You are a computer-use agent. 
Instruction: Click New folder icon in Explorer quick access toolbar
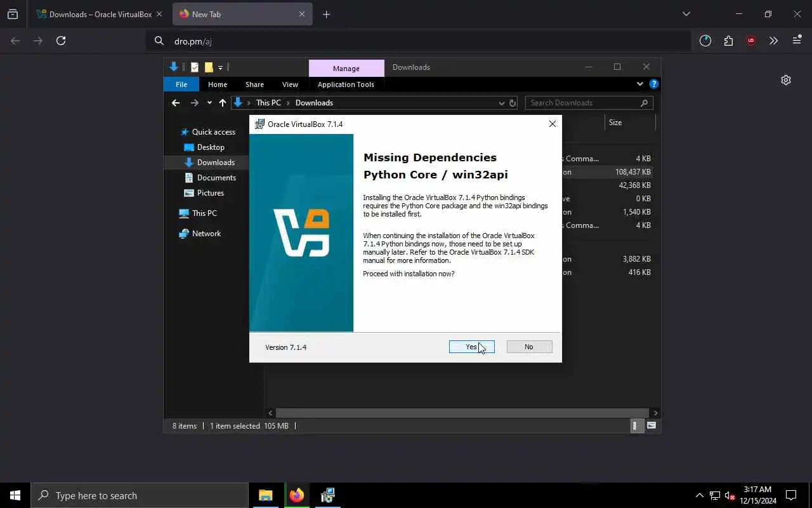pos(209,67)
